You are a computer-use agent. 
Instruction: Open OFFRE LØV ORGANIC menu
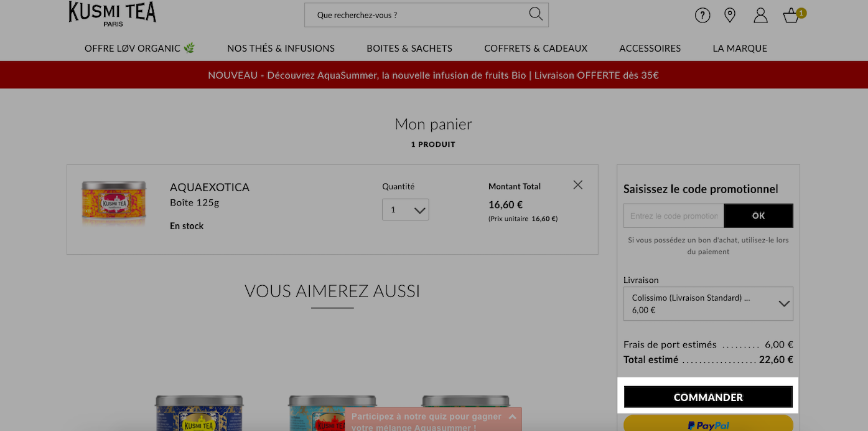point(140,48)
